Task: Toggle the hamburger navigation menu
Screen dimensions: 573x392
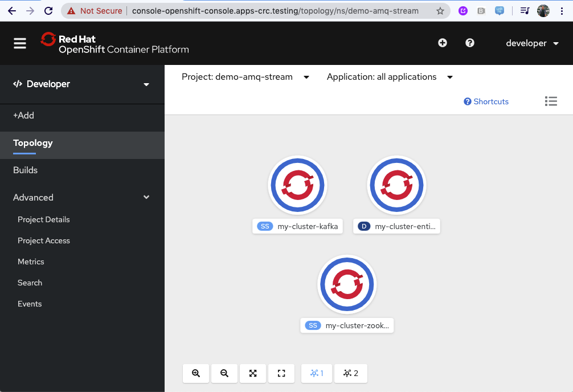Action: tap(19, 43)
